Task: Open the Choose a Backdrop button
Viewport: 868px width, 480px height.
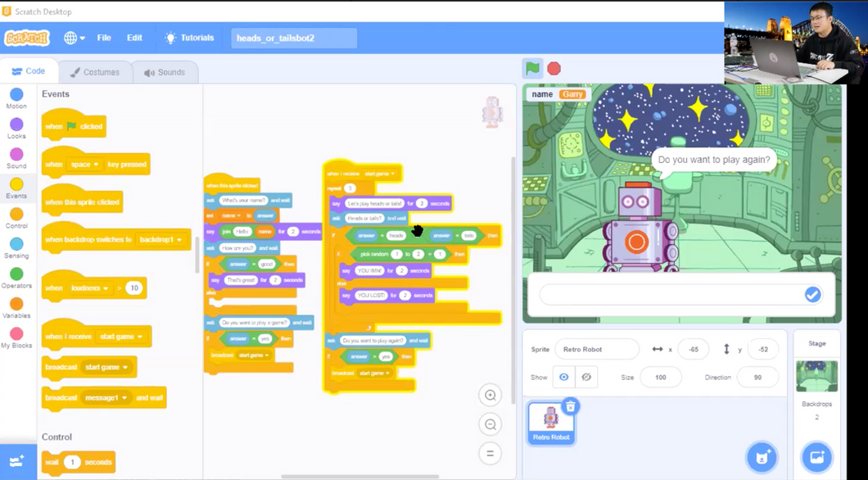Action: [x=816, y=457]
